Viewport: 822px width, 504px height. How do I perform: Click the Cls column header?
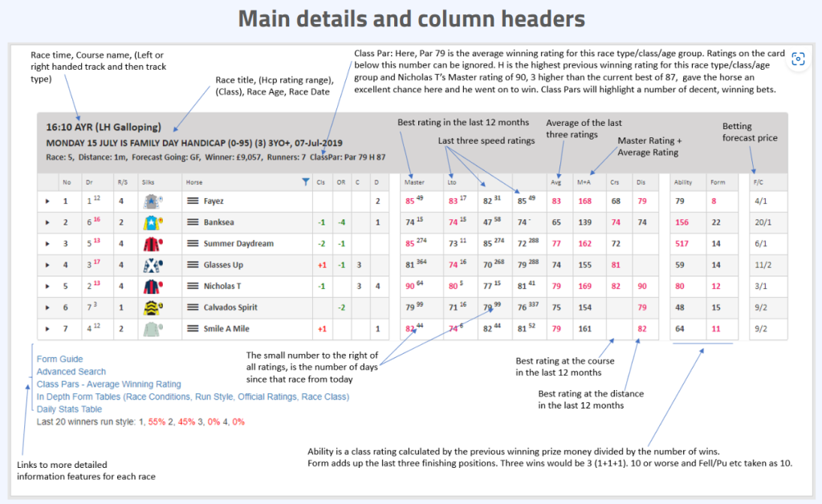[321, 182]
